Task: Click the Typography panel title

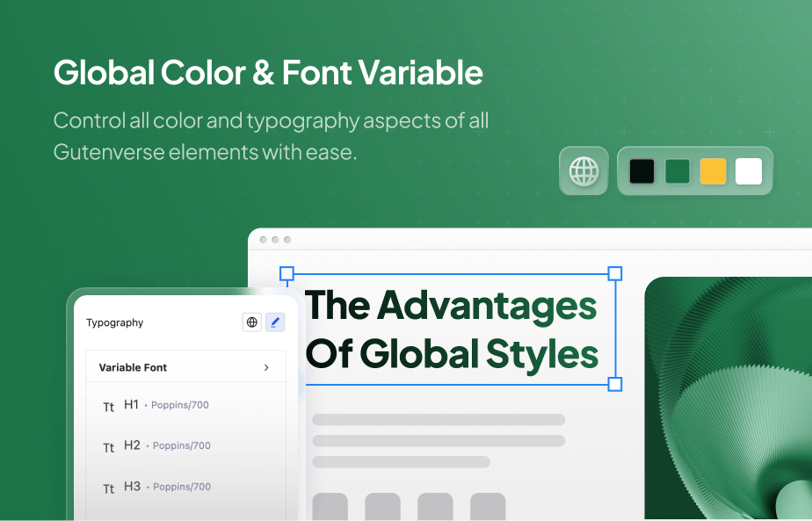Action: click(x=114, y=322)
